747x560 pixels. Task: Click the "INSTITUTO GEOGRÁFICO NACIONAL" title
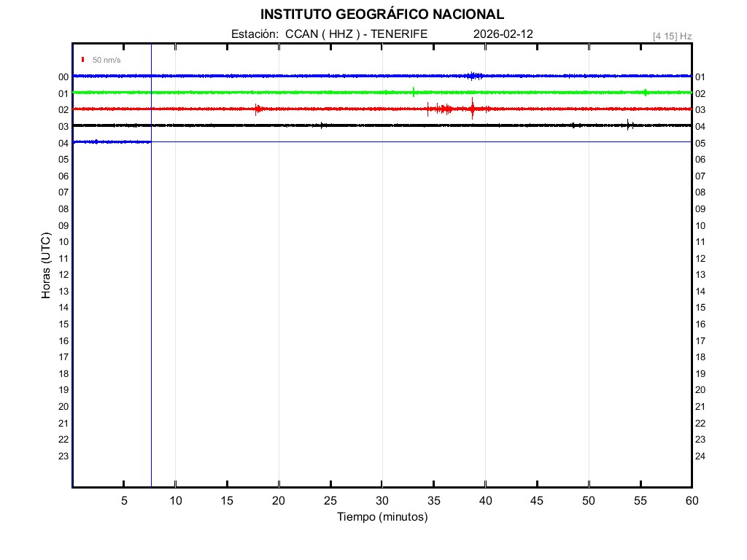point(382,15)
